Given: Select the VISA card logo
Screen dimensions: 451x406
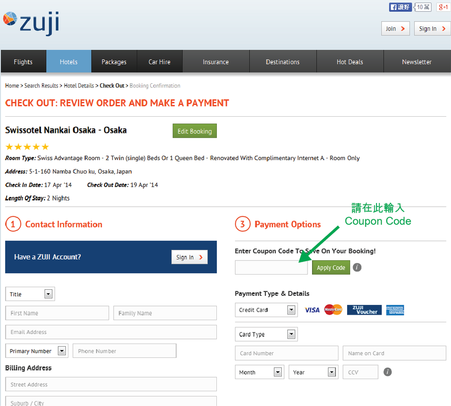Looking at the screenshot, I should point(312,310).
